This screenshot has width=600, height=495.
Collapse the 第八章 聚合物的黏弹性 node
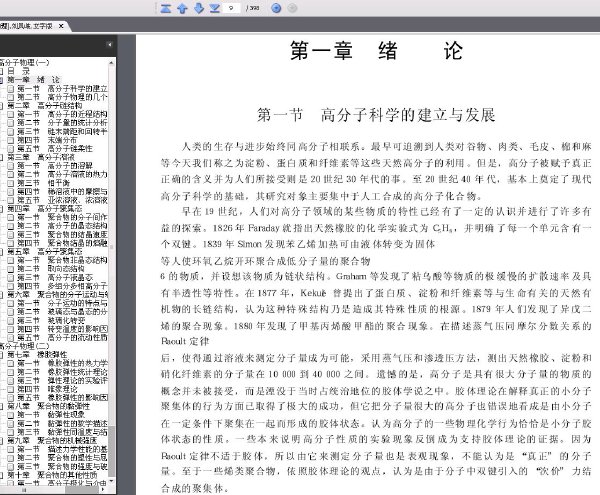click(1, 406)
